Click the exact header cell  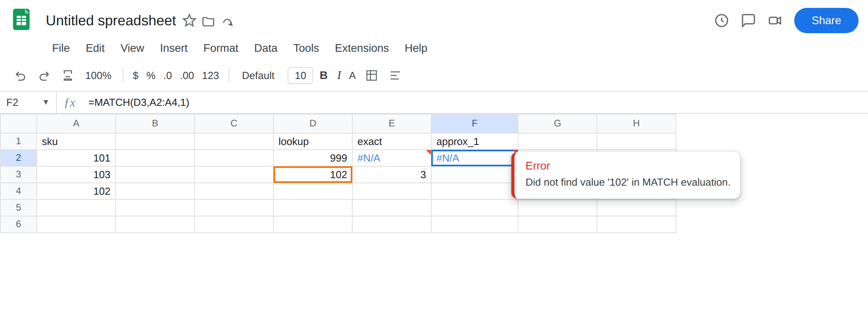pos(392,141)
